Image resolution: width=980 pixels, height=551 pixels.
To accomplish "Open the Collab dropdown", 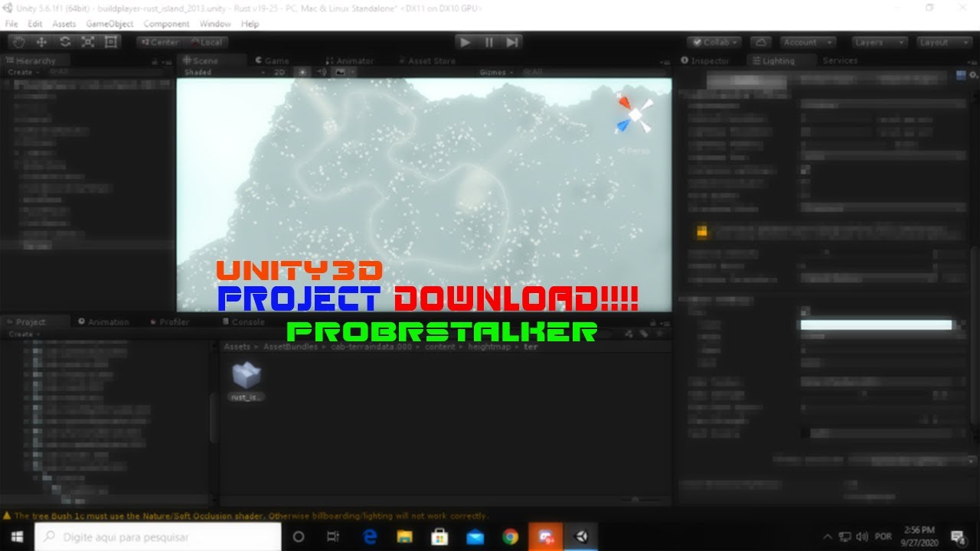I will pyautogui.click(x=715, y=43).
